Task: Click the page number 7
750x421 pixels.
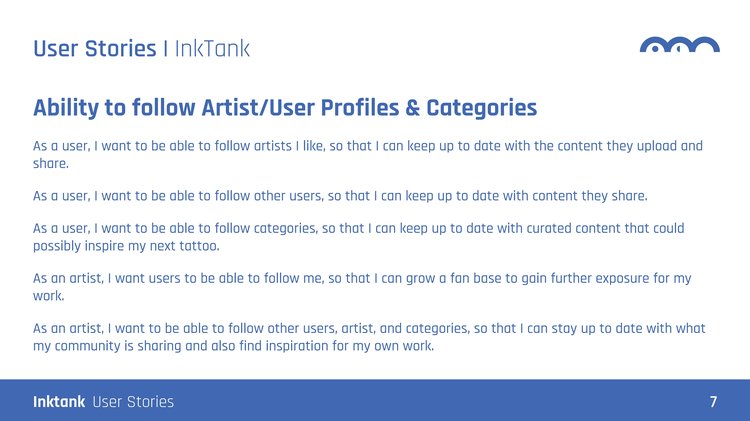Action: [713, 402]
